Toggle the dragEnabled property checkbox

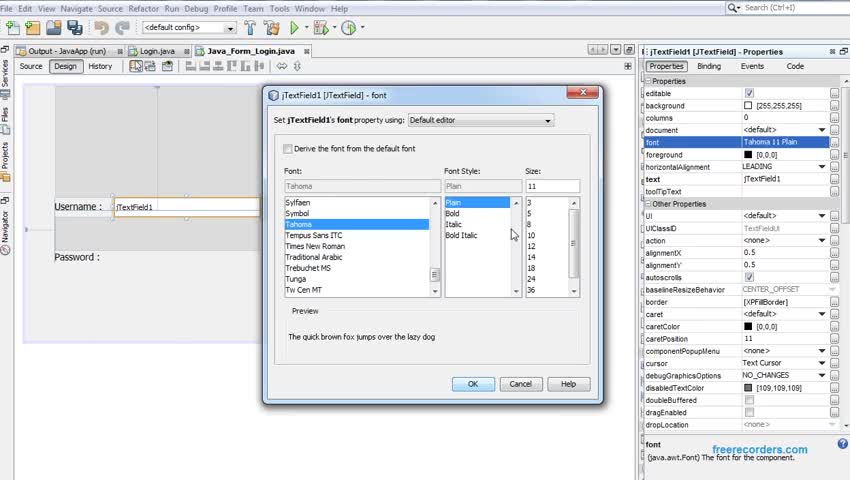[x=749, y=412]
